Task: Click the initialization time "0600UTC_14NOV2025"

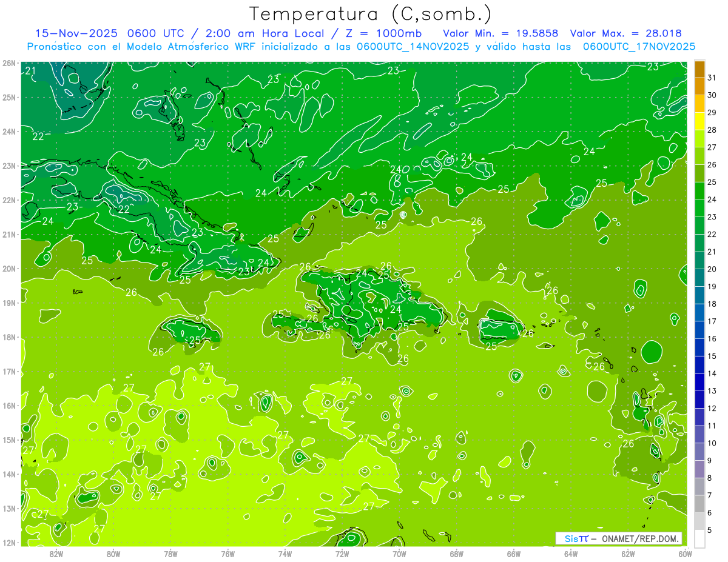Action: pos(413,47)
